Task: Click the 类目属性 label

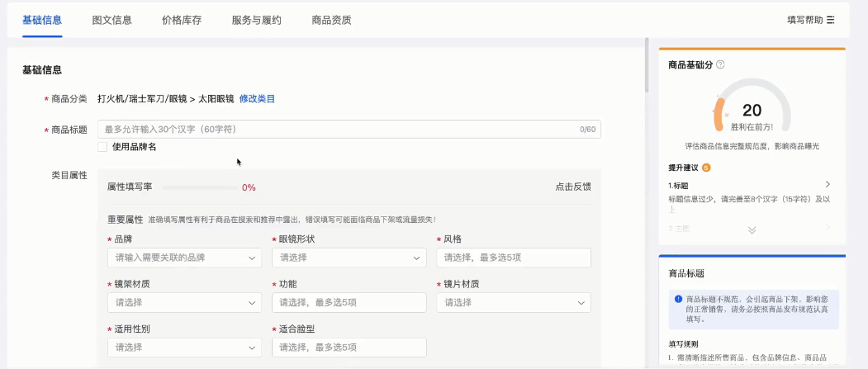Action: [x=69, y=175]
